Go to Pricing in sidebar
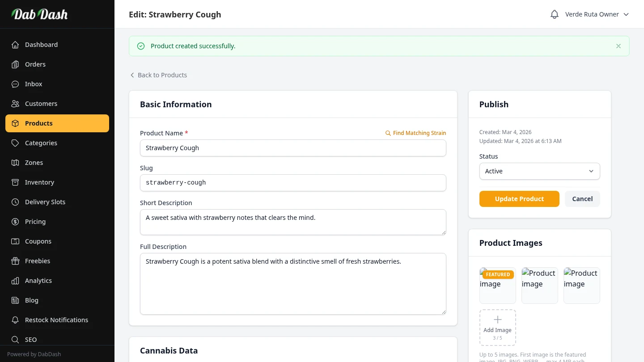Screen dimensions: 644x362 click(35, 222)
